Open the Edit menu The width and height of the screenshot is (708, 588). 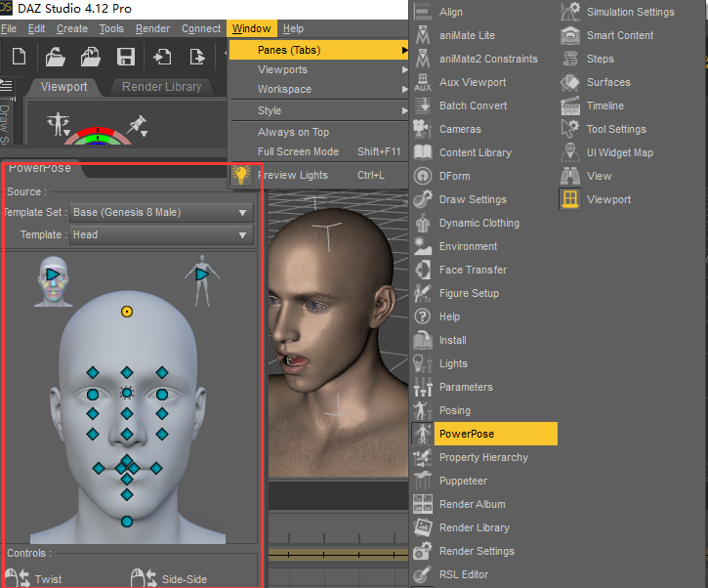pos(36,28)
